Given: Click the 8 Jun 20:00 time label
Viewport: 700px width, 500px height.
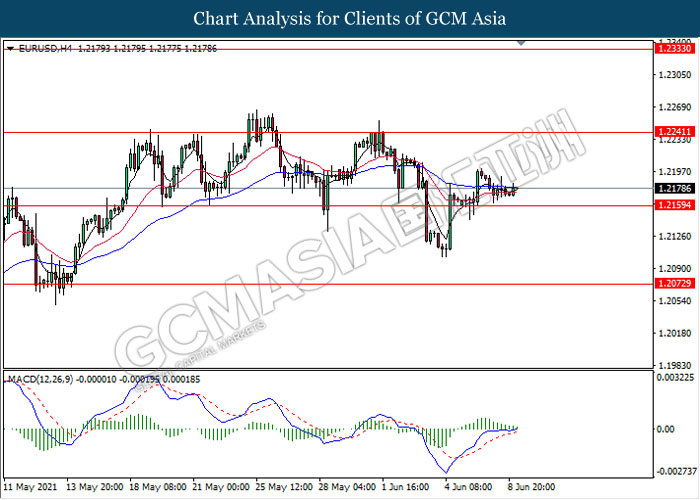Looking at the screenshot, I should click(x=533, y=487).
